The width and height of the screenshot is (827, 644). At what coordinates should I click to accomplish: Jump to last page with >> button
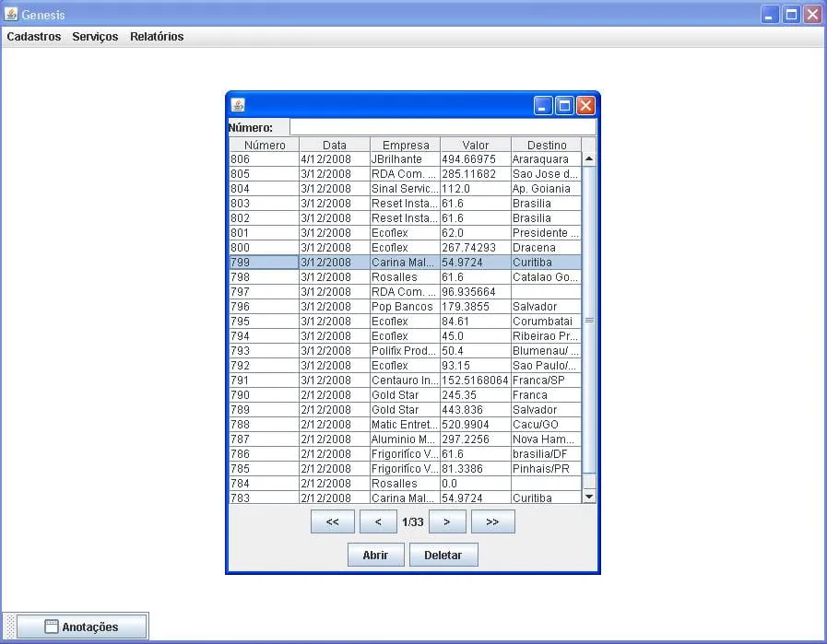coord(492,521)
